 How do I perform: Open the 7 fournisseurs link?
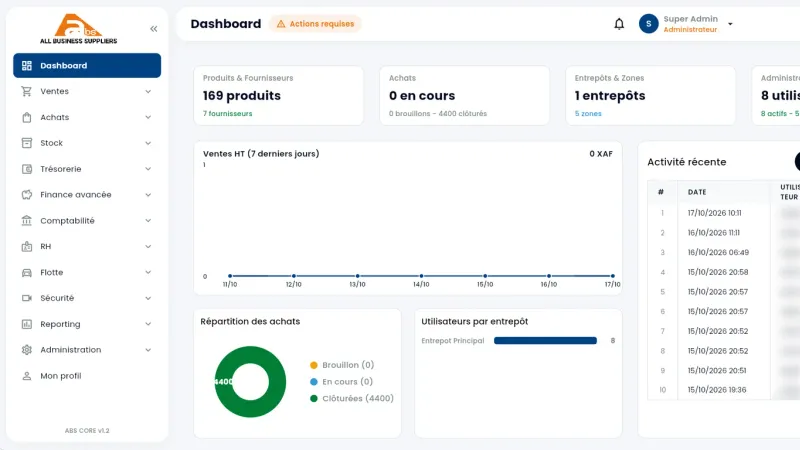(x=228, y=114)
